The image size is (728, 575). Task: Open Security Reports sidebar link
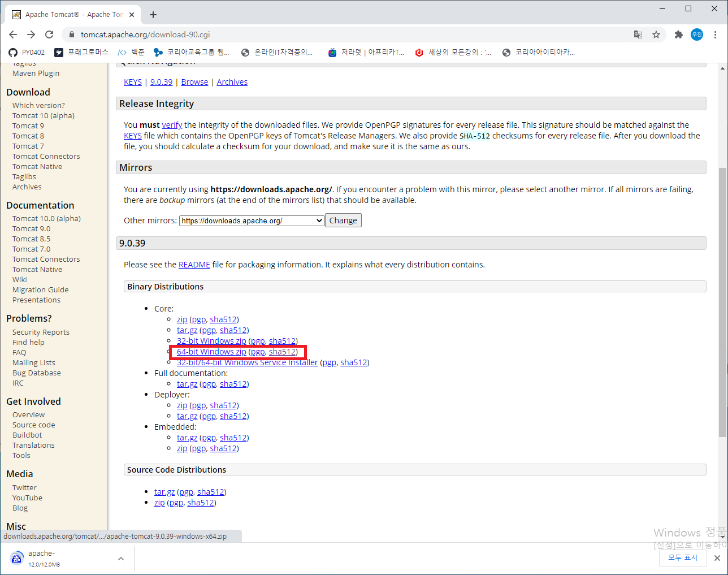pyautogui.click(x=41, y=332)
